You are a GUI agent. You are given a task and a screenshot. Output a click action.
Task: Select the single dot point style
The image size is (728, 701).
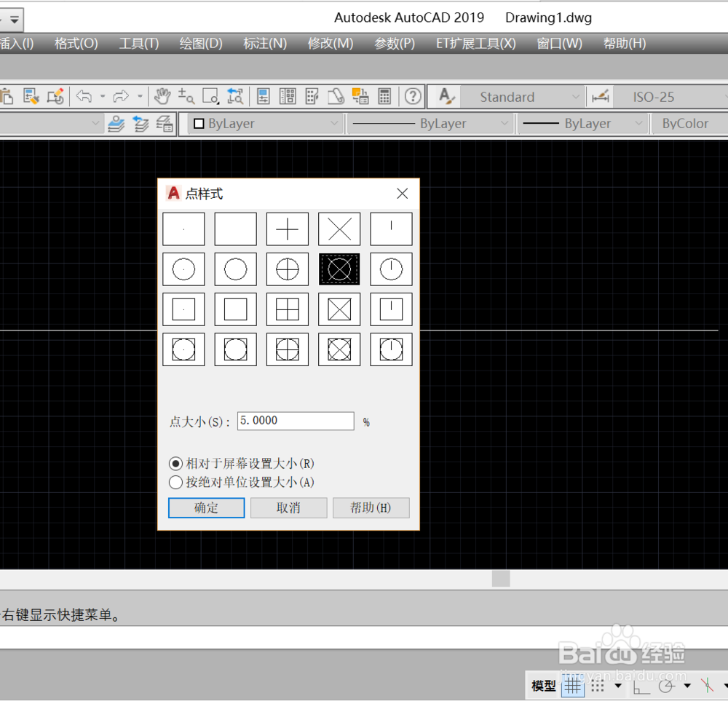tap(184, 229)
